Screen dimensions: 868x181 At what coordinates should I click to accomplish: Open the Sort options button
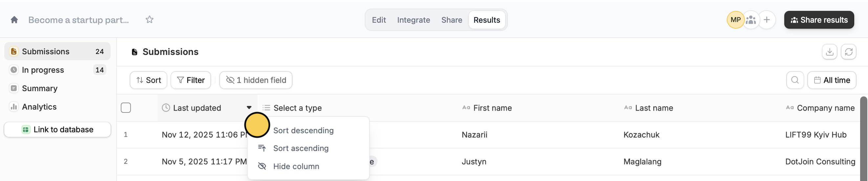pyautogui.click(x=148, y=80)
